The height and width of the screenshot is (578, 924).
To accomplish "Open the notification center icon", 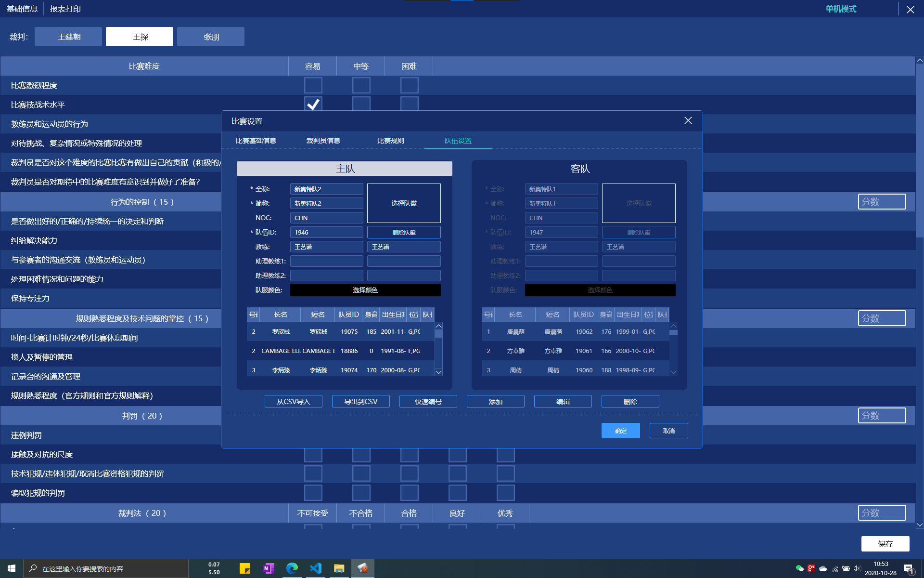I will (909, 569).
